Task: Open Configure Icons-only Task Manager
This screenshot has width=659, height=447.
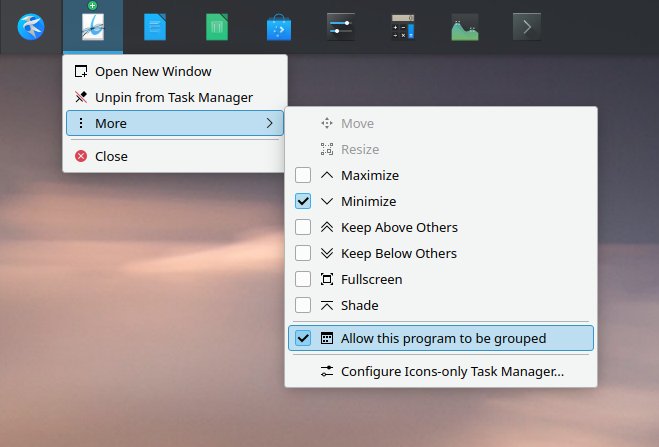Action: pyautogui.click(x=441, y=371)
